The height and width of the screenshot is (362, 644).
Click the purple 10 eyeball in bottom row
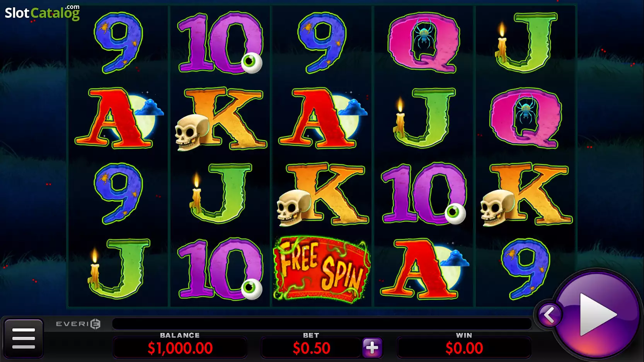pos(220,269)
